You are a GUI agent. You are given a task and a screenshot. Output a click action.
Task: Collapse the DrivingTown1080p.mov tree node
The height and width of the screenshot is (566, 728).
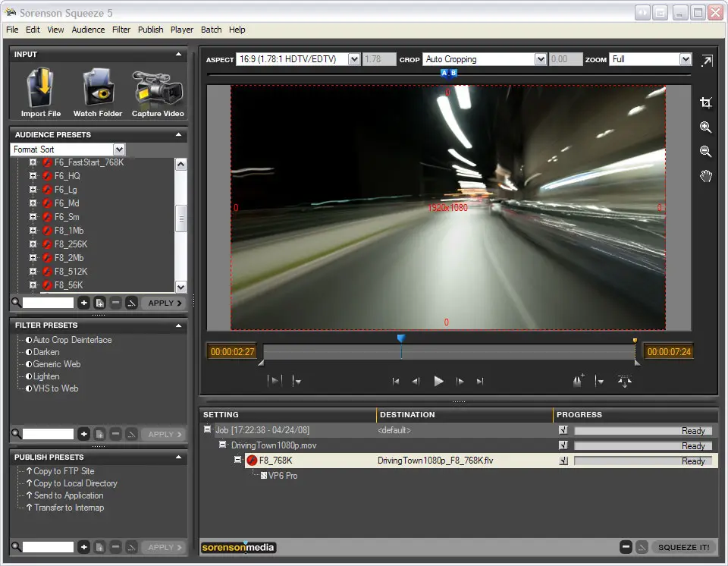point(222,445)
